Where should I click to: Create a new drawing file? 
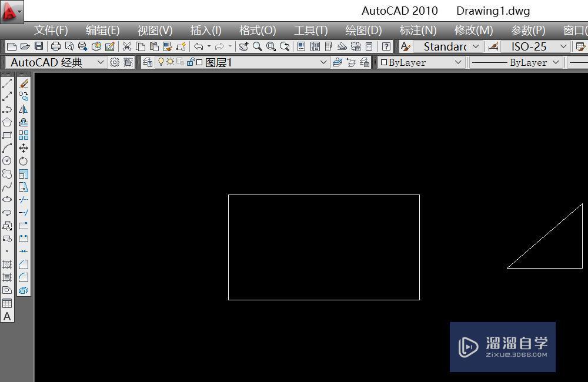[x=12, y=46]
